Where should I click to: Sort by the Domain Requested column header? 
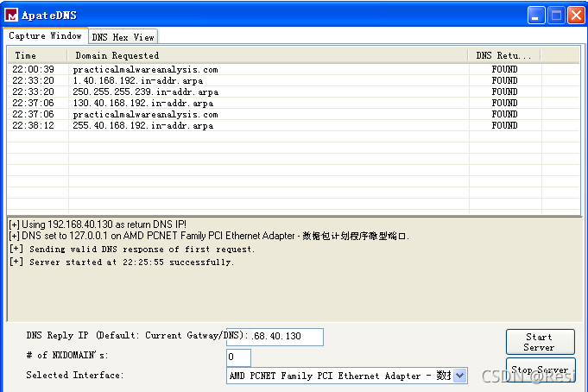[268, 55]
